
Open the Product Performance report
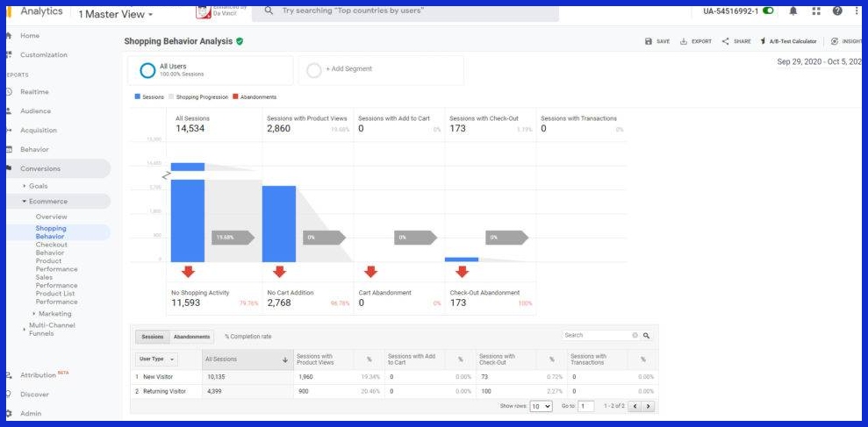(x=56, y=265)
